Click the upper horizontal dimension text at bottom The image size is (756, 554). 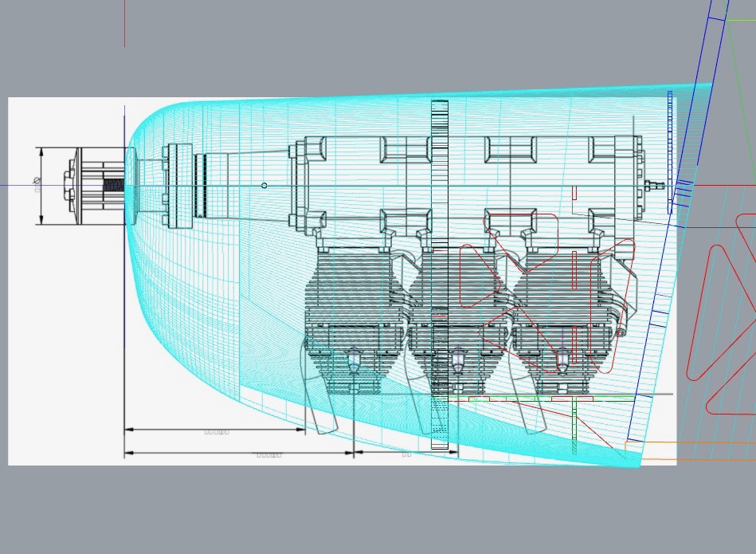click(217, 432)
